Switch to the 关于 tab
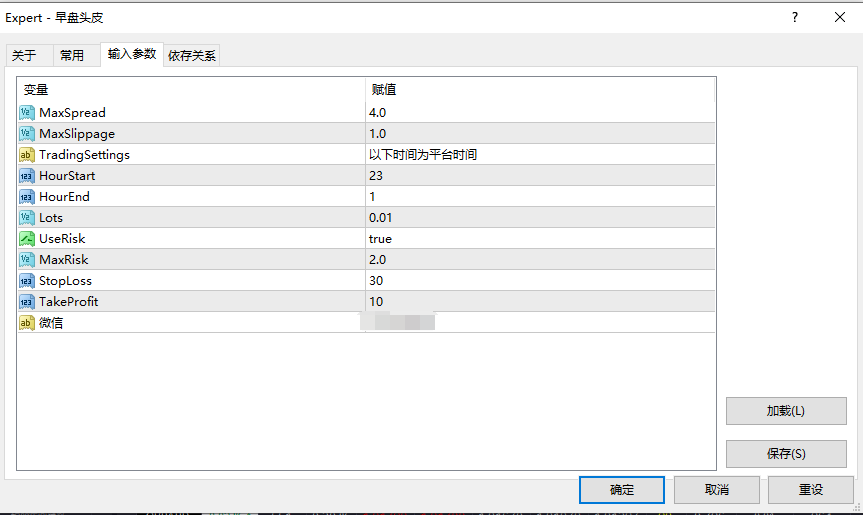 coord(24,56)
